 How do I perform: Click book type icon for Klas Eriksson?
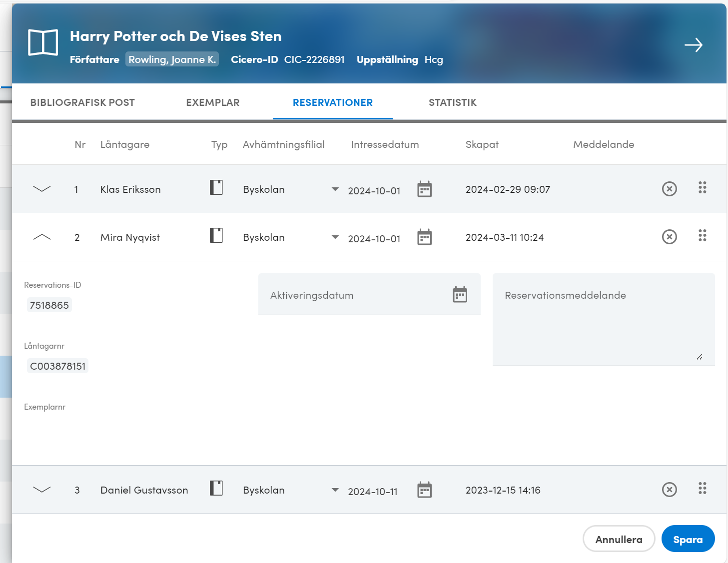point(216,187)
